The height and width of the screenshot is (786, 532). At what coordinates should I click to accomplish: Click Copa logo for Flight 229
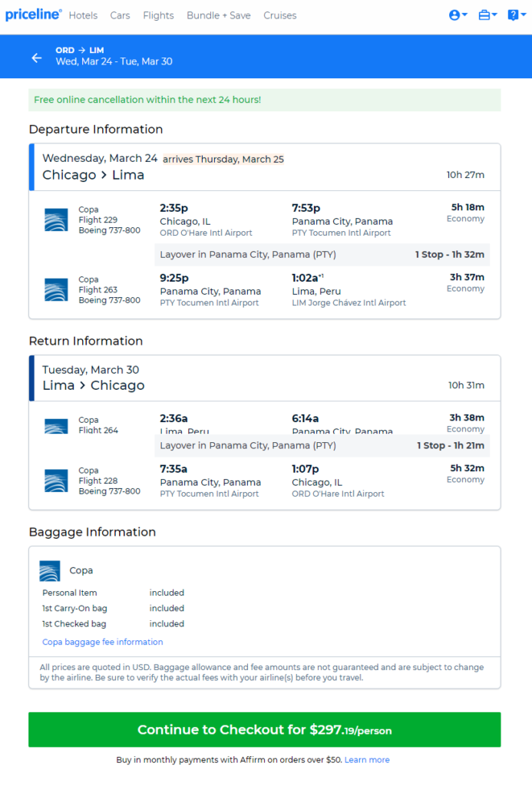click(x=56, y=220)
